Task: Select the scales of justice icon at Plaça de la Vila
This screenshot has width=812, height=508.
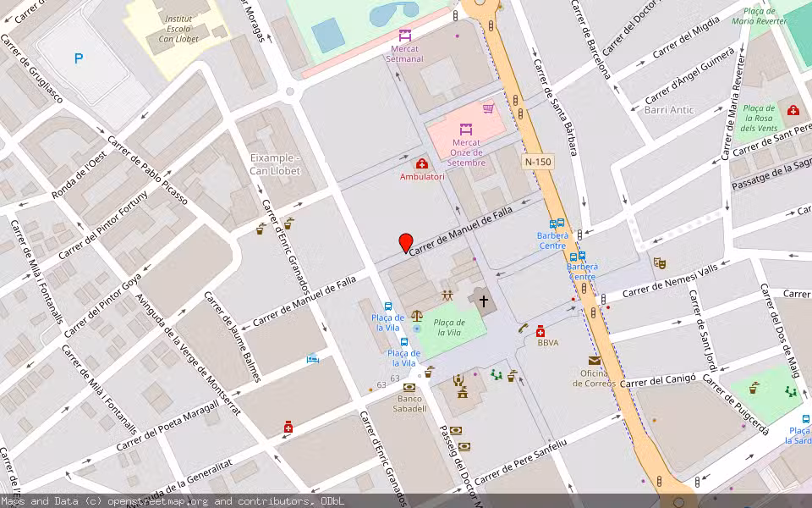Action: click(417, 314)
